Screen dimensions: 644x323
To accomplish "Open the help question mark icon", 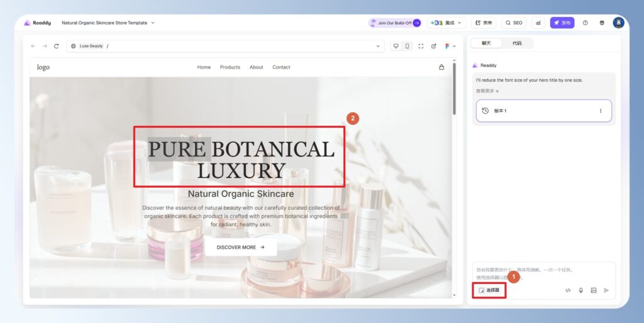I will coord(585,23).
